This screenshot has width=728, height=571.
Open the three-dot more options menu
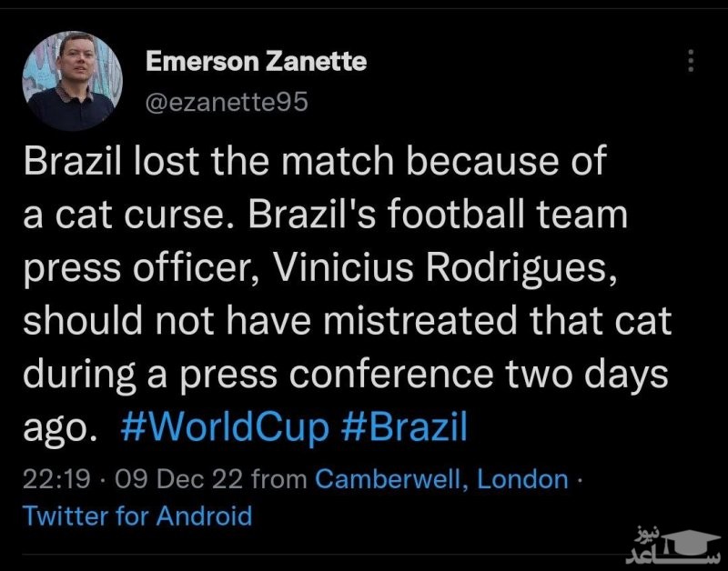(x=692, y=61)
